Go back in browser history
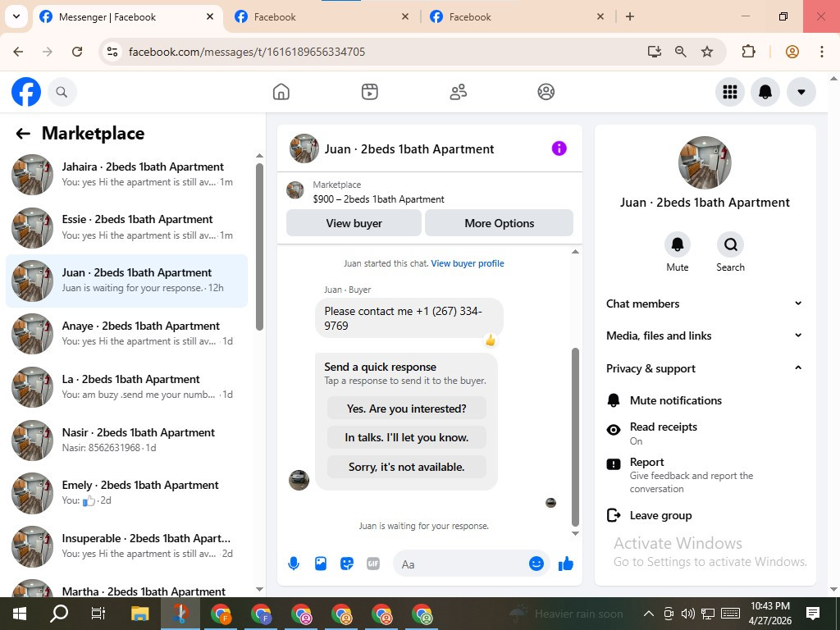 (18, 52)
